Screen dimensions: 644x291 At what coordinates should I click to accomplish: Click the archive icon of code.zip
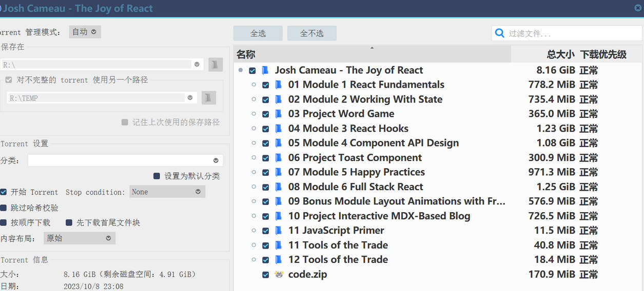(279, 275)
